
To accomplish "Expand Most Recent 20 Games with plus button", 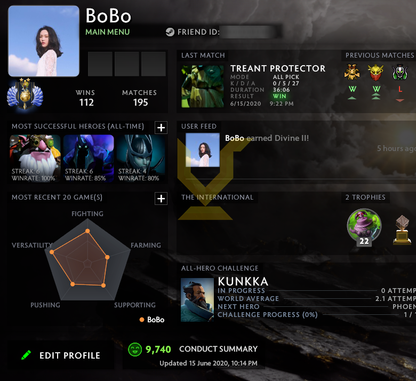I will point(161,199).
